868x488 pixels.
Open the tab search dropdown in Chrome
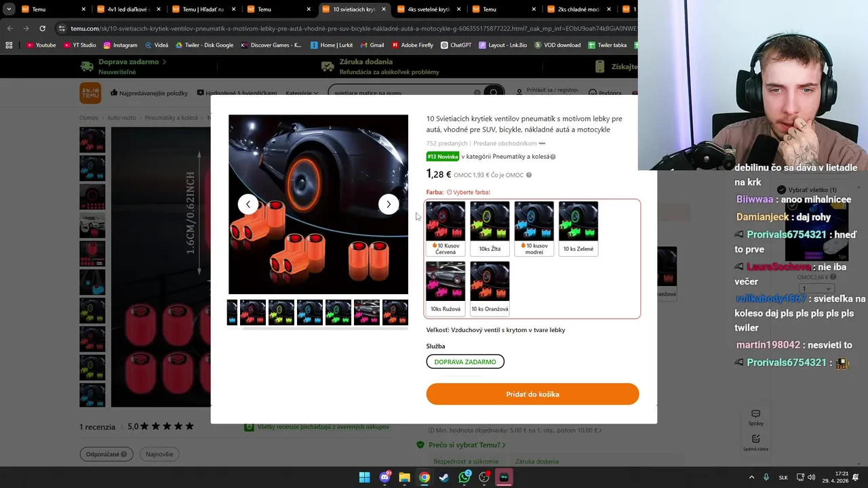point(9,9)
